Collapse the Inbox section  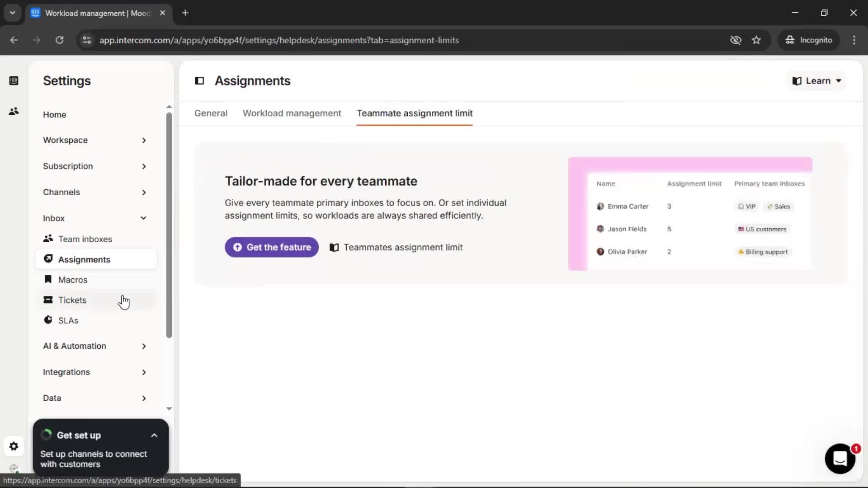click(95, 218)
